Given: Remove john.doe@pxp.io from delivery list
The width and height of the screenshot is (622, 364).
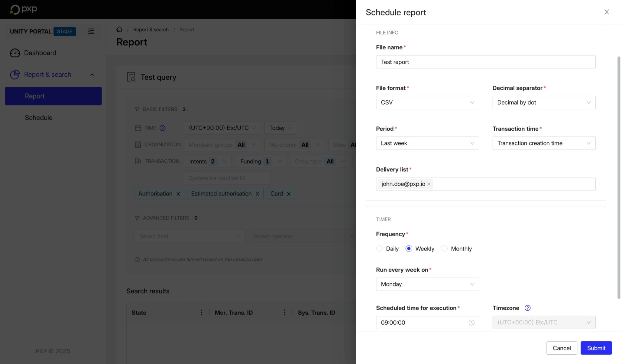Looking at the screenshot, I should coord(429,184).
